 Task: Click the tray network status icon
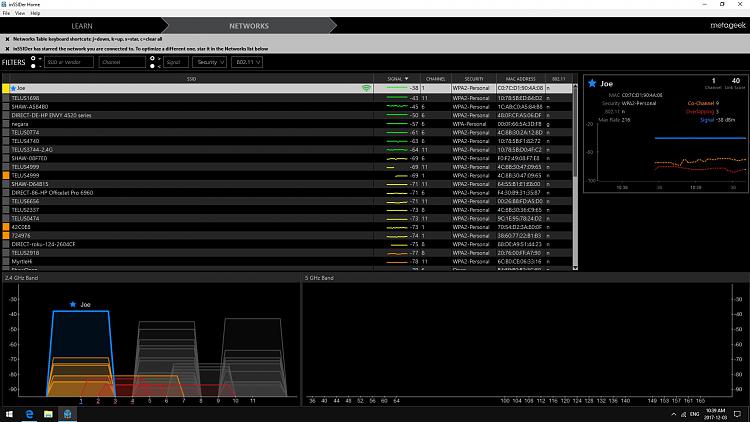pyautogui.click(x=684, y=414)
